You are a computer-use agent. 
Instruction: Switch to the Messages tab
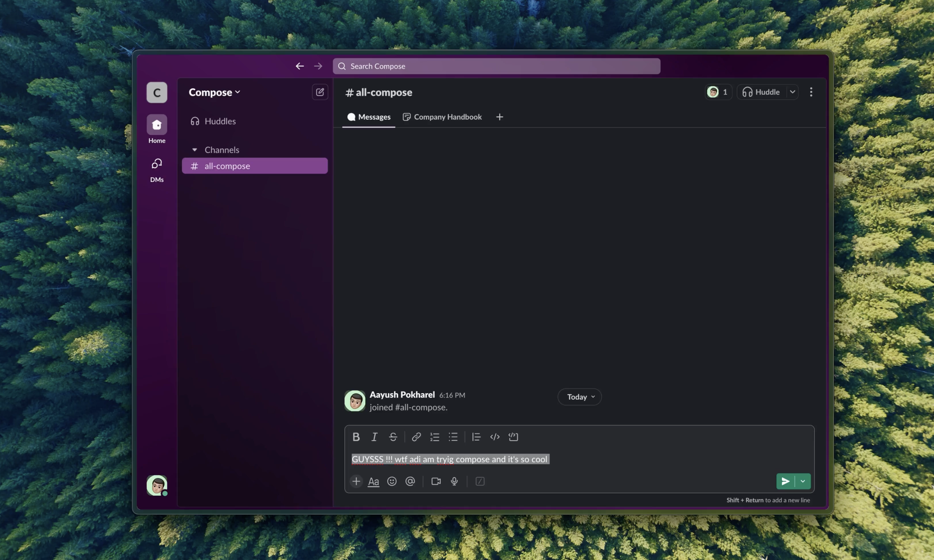pos(369,117)
